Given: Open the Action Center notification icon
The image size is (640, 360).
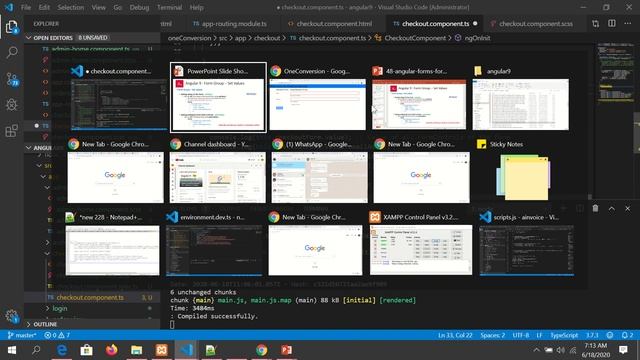Looking at the screenshot, I should [623, 350].
